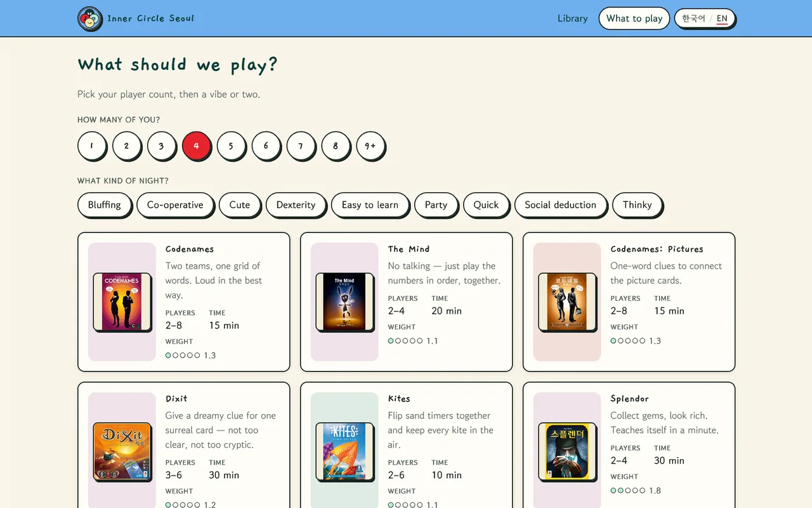Click the "WHAT KIND OF NIGHT?" label
This screenshot has height=508, width=812.
[123, 181]
